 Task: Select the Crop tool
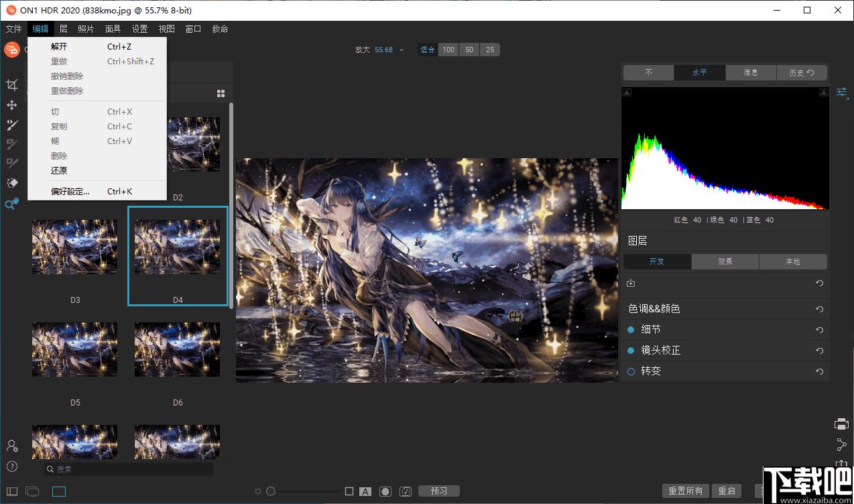click(12, 85)
